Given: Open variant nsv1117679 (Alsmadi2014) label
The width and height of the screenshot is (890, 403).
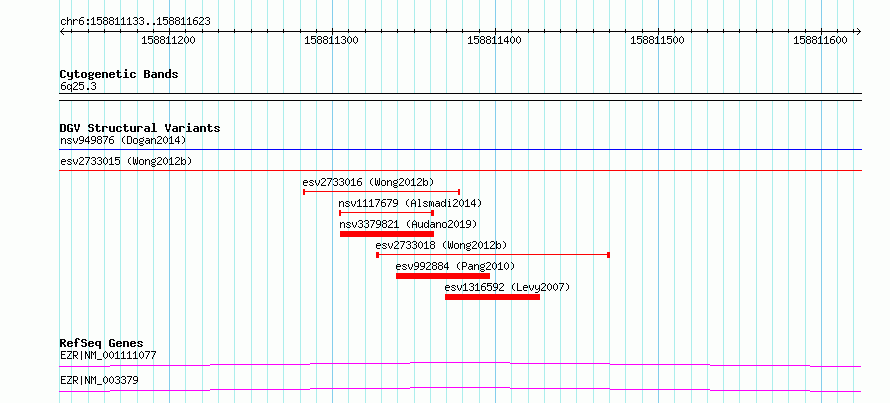Looking at the screenshot, I should click(410, 203).
